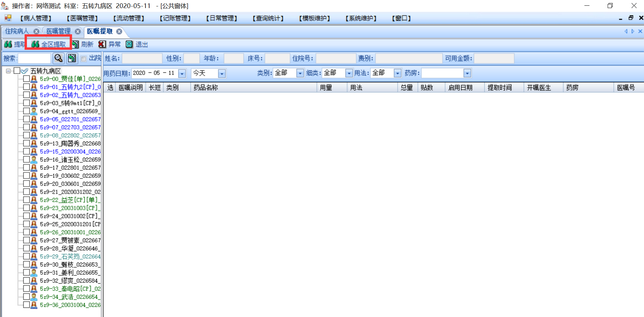Open the 【查询统计】 menu

point(268,18)
